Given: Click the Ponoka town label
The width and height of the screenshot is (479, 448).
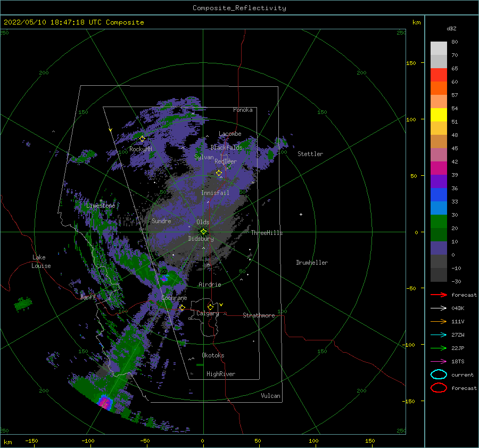Looking at the screenshot, I should (x=243, y=110).
